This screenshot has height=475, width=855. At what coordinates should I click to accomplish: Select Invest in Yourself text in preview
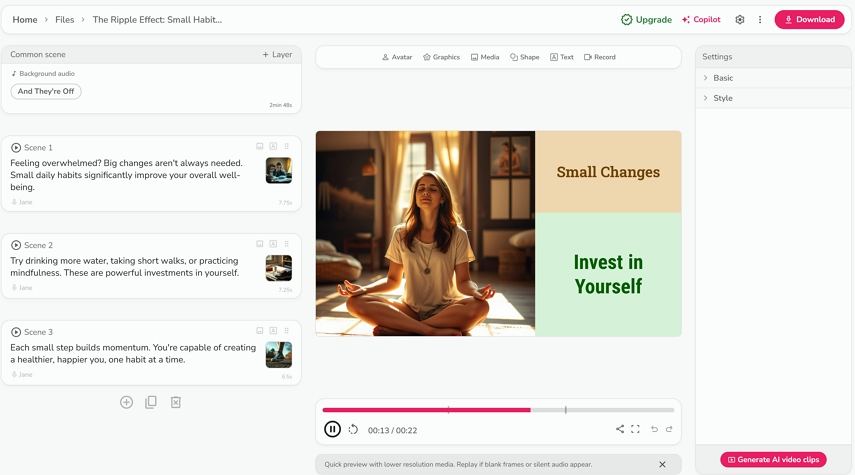tap(608, 274)
